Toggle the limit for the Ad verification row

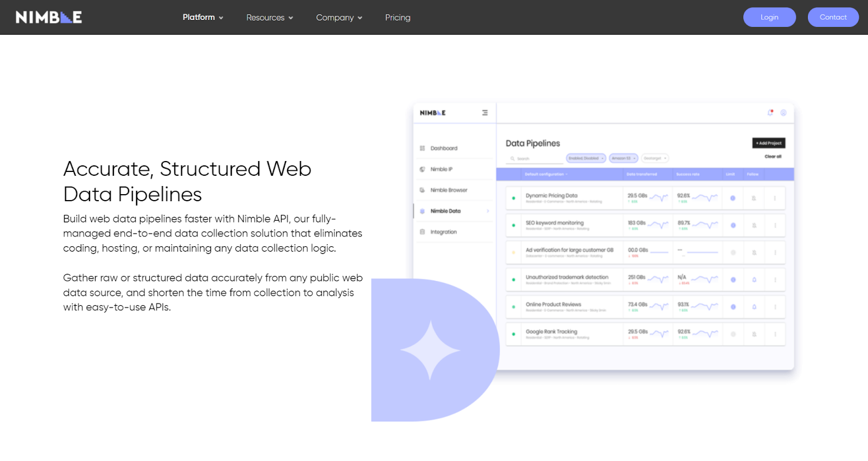pyautogui.click(x=733, y=252)
